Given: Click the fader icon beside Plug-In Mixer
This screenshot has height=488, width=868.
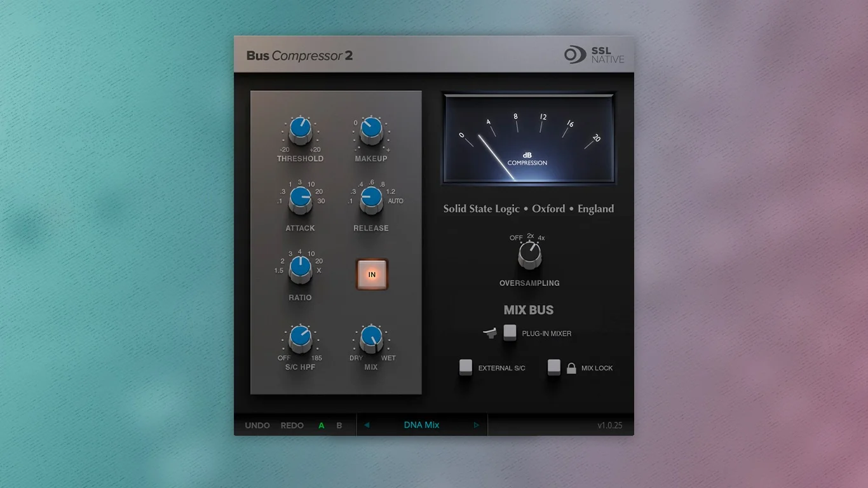Looking at the screenshot, I should point(489,333).
